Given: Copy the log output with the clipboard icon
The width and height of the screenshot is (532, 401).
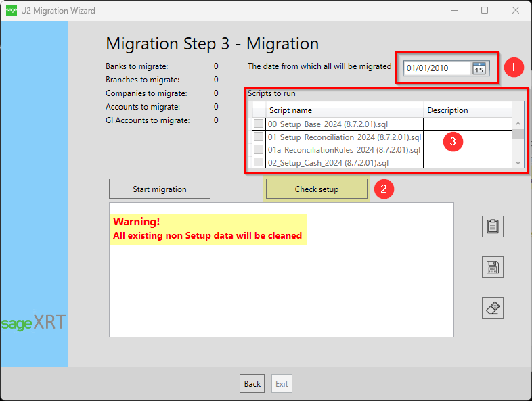Looking at the screenshot, I should click(492, 227).
